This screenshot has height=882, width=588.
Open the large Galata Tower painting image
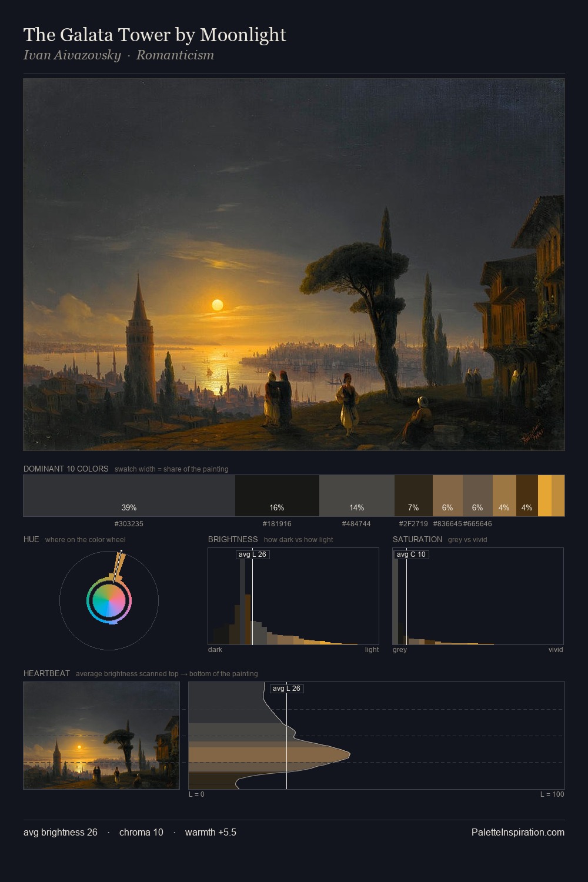click(x=294, y=265)
